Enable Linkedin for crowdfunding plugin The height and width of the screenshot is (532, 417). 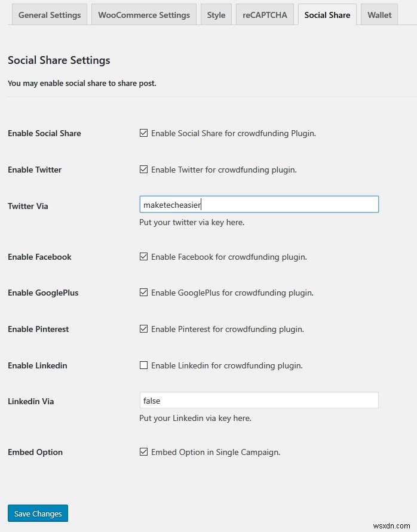[144, 365]
